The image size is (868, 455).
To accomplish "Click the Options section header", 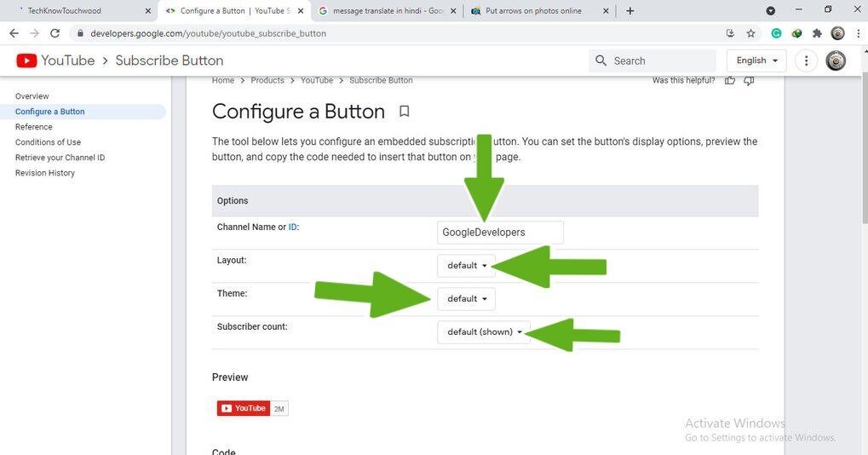I will pos(485,200).
